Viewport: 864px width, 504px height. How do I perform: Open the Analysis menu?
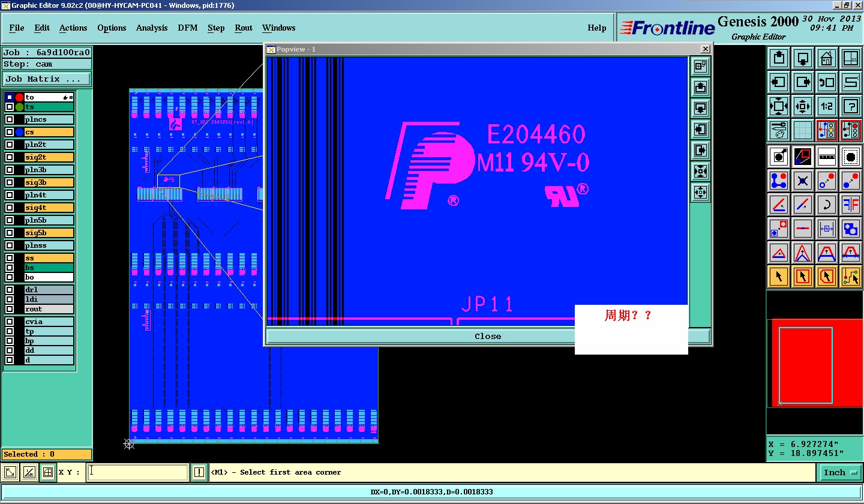[x=152, y=28]
